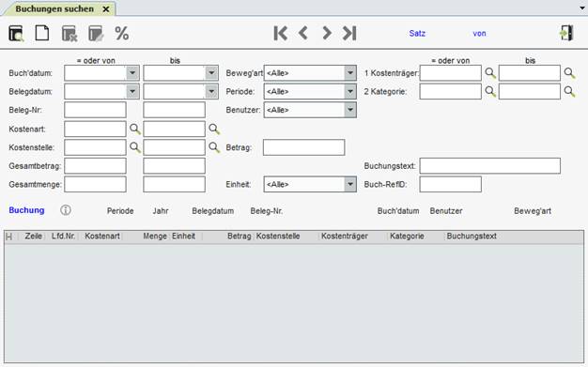The image size is (588, 367).
Task: Click Kostenart column header in table
Action: coord(102,237)
